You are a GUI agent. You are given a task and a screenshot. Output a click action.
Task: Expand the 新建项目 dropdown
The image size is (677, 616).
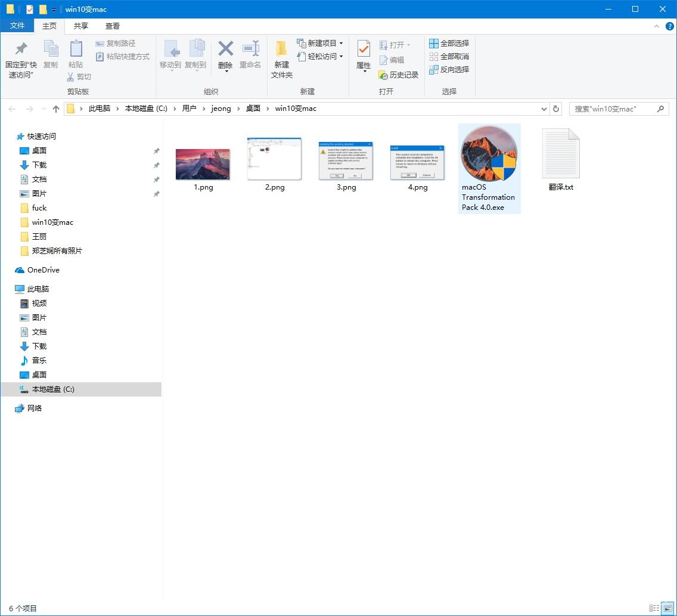319,43
